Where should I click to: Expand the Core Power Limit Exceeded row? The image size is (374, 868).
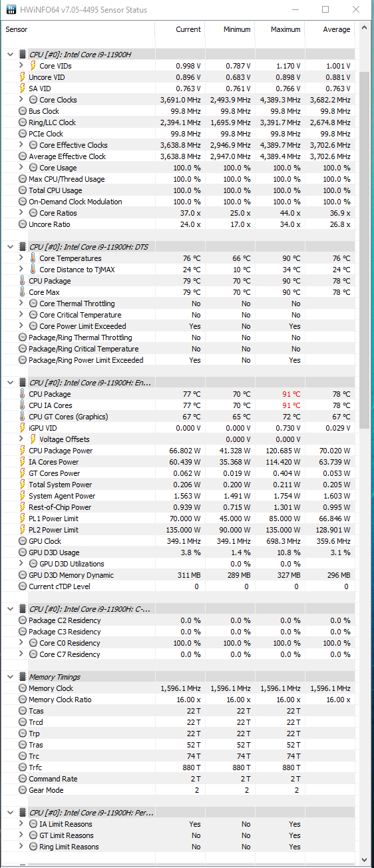(21, 326)
